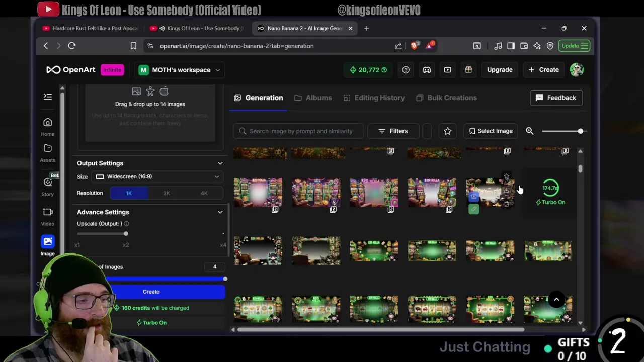Bookmark this page icon

click(133, 46)
